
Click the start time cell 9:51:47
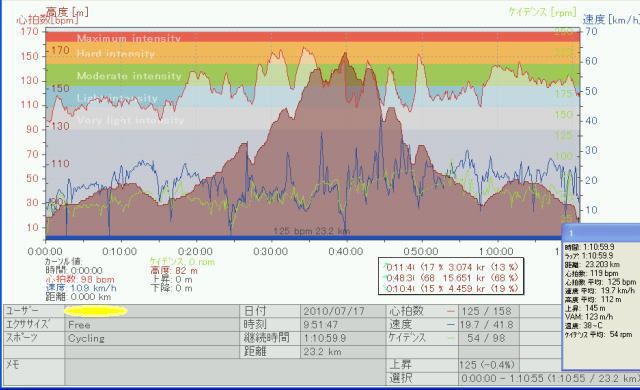pyautogui.click(x=343, y=325)
